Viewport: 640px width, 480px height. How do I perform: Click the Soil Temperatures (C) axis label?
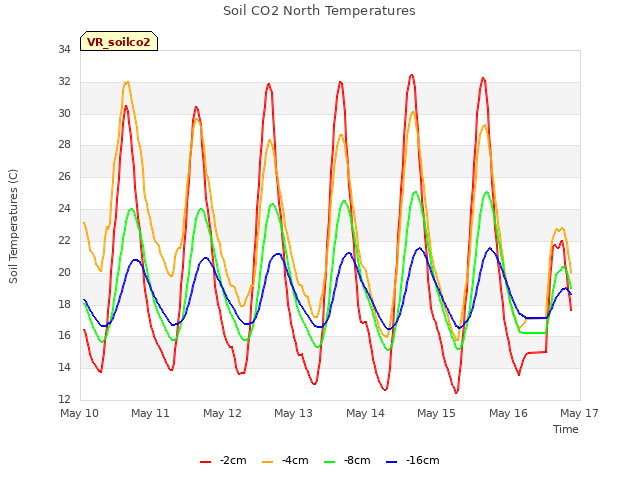coord(13,226)
